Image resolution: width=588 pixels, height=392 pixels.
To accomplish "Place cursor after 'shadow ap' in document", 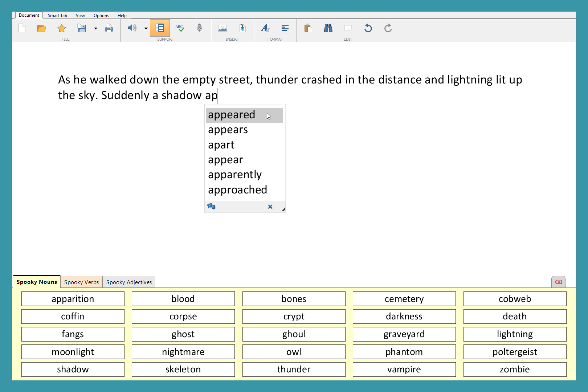I will [217, 95].
